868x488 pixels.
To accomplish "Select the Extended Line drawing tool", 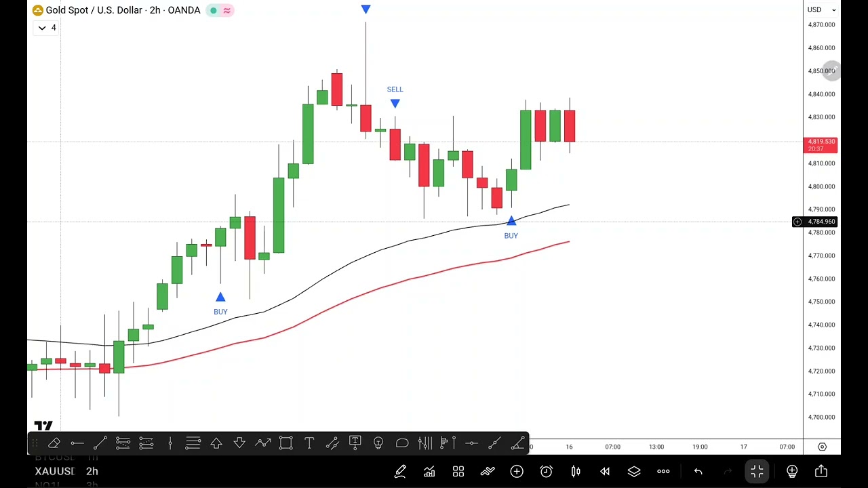I will [x=494, y=443].
